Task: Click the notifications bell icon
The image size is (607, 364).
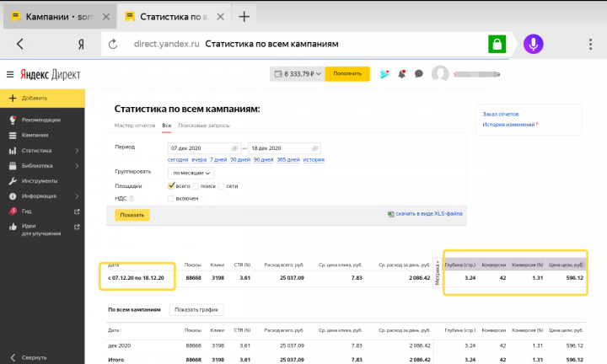Action: pos(402,73)
